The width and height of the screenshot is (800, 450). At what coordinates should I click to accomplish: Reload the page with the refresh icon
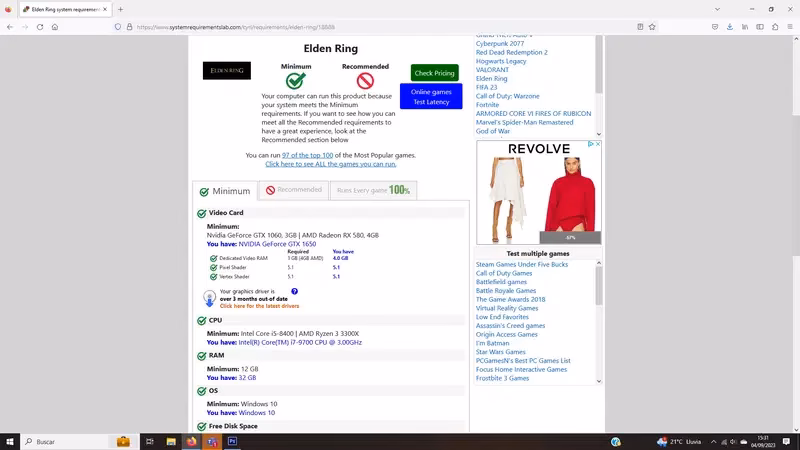point(40,27)
